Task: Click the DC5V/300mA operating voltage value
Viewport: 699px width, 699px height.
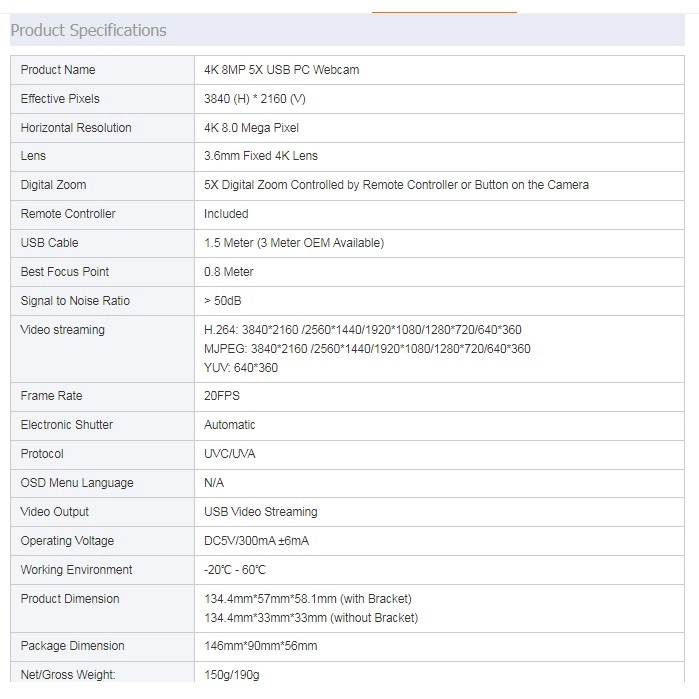Action: point(256,541)
